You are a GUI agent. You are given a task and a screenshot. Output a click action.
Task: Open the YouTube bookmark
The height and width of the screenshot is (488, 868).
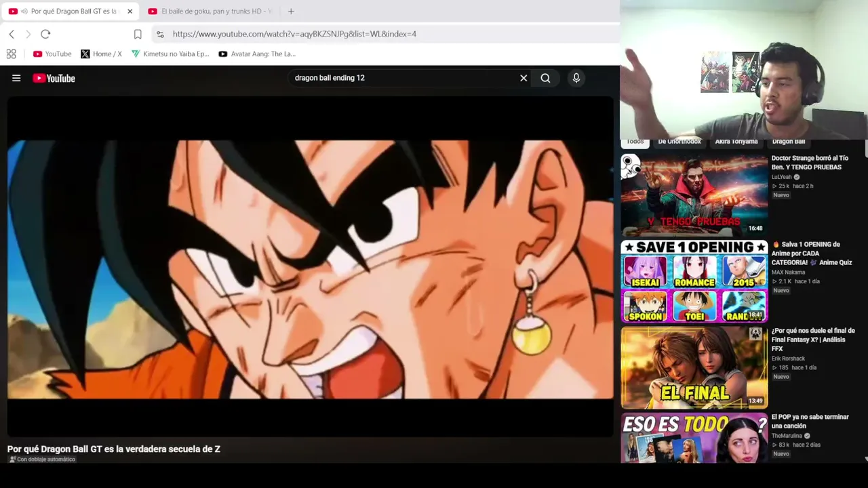[52, 54]
